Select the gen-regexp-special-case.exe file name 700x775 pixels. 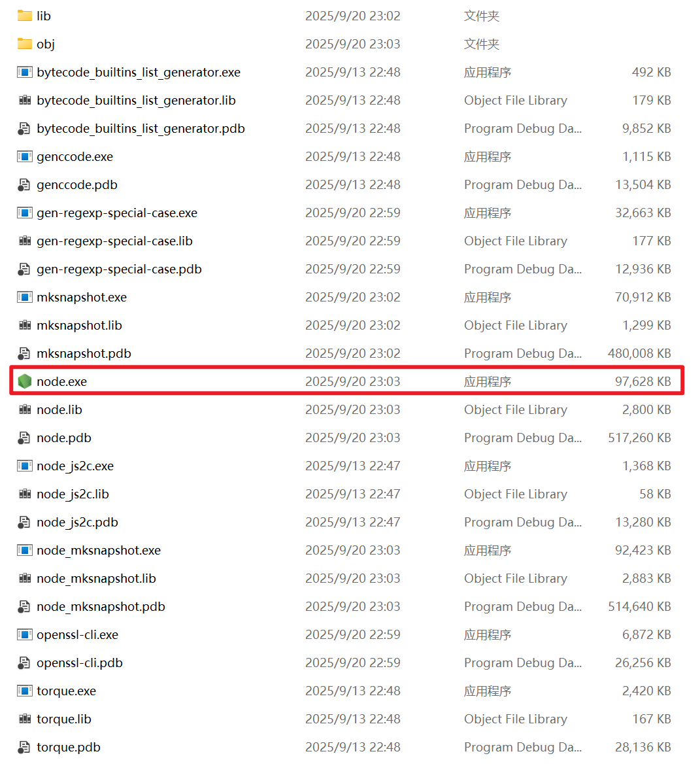pos(117,213)
